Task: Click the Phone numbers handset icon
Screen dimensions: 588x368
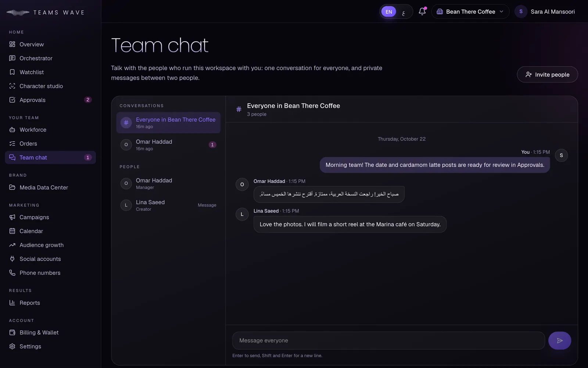Action: click(12, 273)
